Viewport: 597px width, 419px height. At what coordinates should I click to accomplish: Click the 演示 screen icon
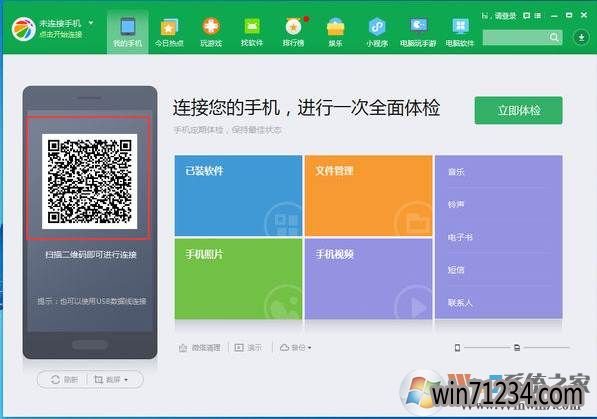click(239, 347)
